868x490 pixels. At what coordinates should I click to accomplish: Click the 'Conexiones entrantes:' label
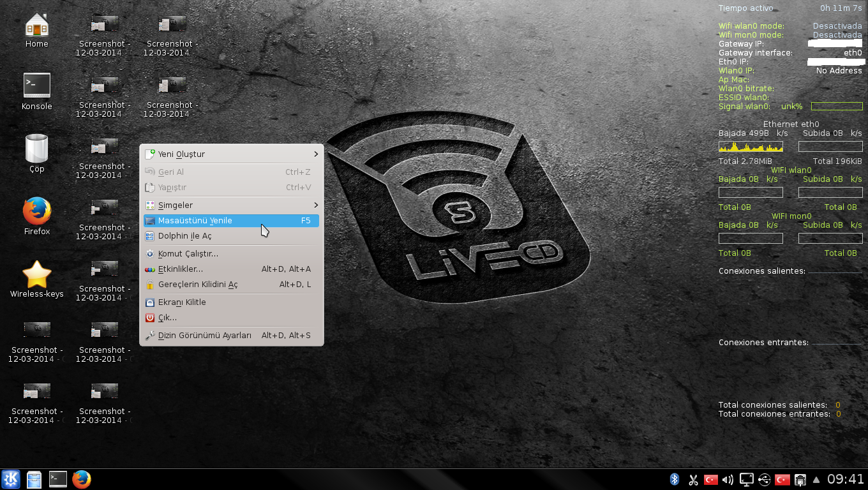pyautogui.click(x=763, y=343)
